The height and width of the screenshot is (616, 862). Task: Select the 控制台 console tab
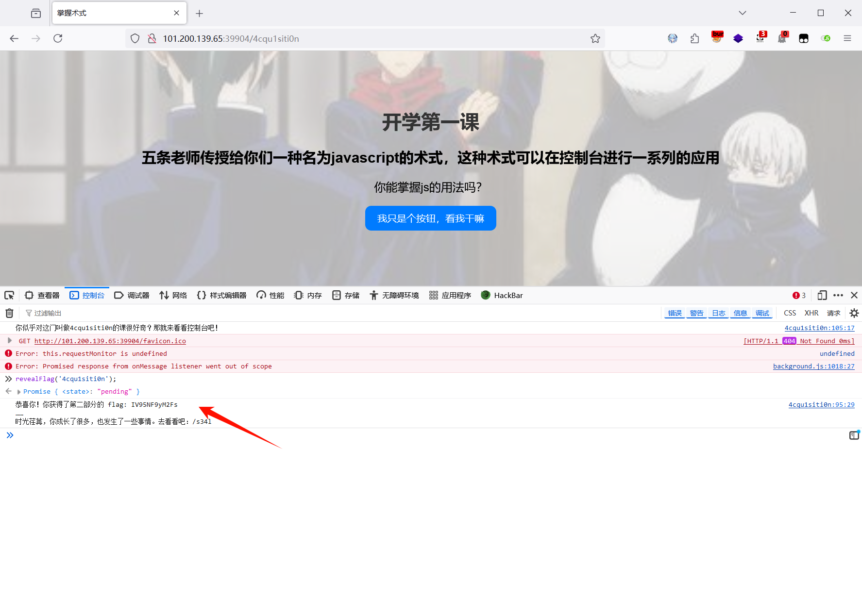pyautogui.click(x=87, y=295)
